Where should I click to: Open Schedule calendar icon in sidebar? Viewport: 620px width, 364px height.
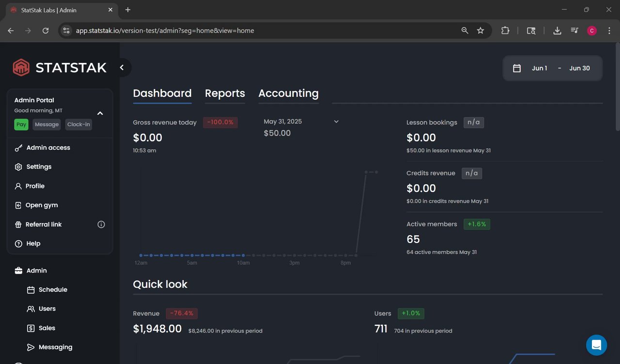coord(31,290)
